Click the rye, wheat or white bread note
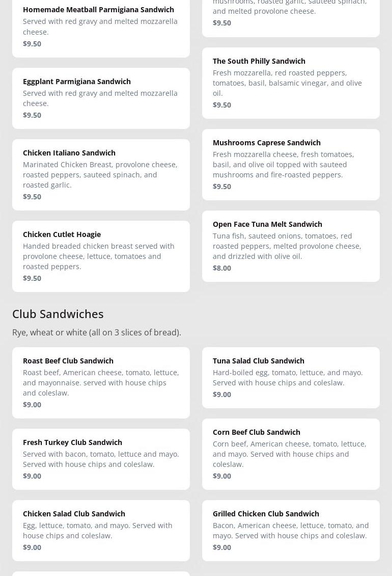This screenshot has height=576, width=392. (x=97, y=332)
